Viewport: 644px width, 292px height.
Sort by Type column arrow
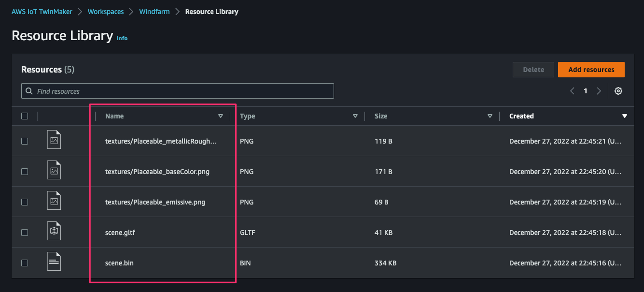(355, 116)
